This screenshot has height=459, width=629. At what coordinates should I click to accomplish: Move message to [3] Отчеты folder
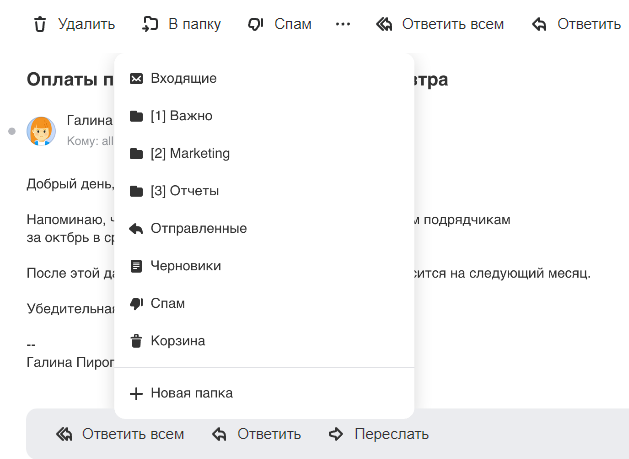point(184,191)
